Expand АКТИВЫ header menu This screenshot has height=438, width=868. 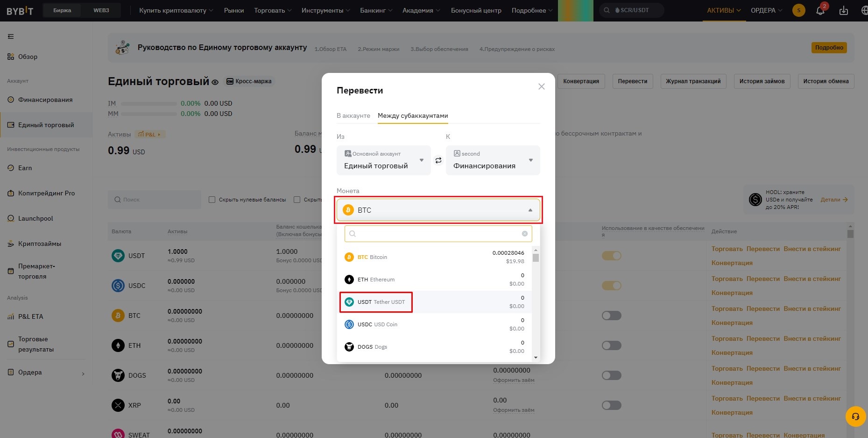(724, 10)
